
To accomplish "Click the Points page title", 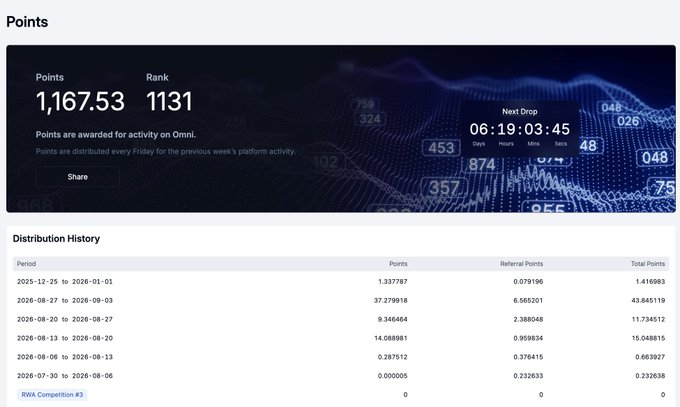I will pyautogui.click(x=27, y=22).
